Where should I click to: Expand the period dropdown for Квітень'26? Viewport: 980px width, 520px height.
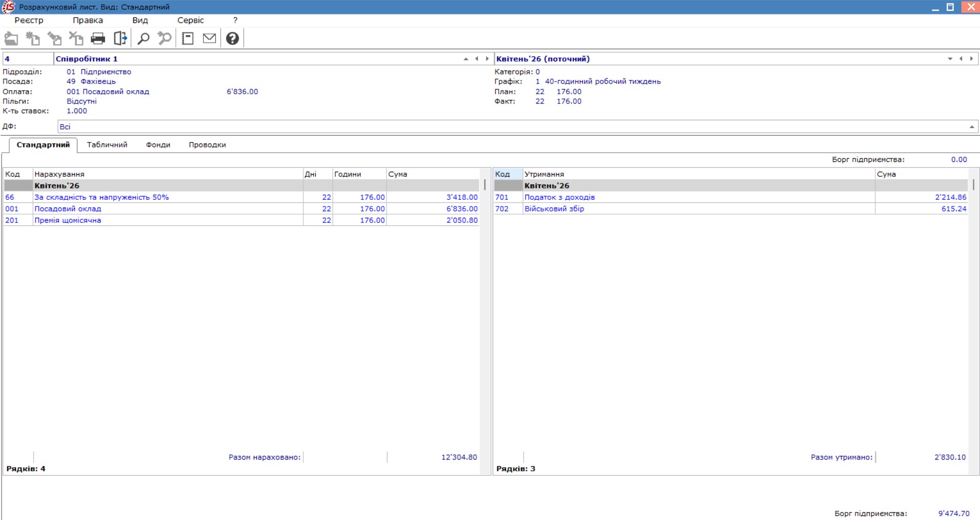coord(950,59)
